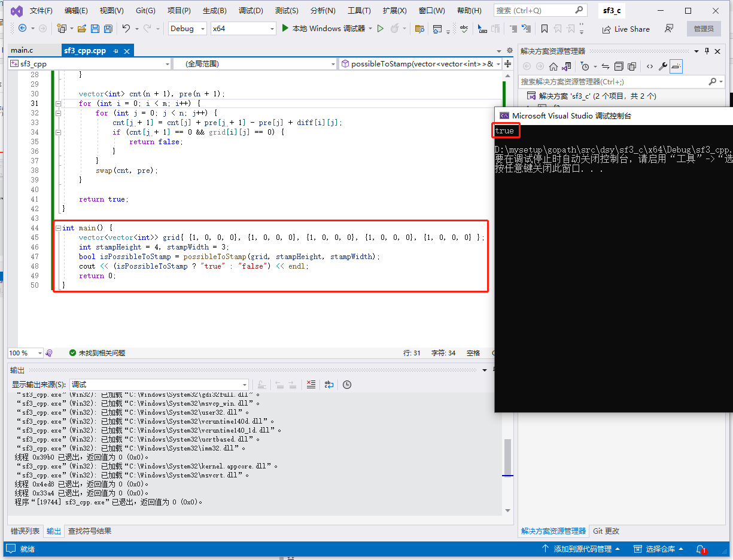
Task: Click the Save All icon in the toolbar
Action: [x=108, y=29]
